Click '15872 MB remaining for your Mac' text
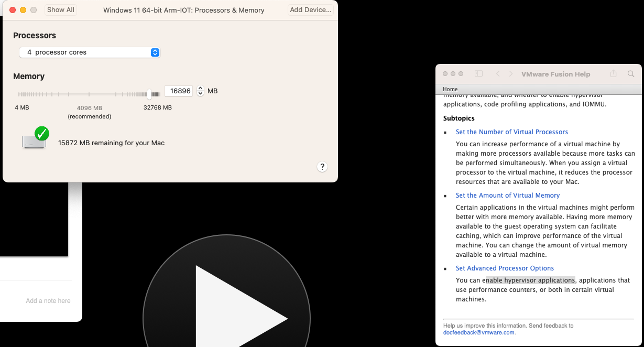The width and height of the screenshot is (644, 347). 111,143
